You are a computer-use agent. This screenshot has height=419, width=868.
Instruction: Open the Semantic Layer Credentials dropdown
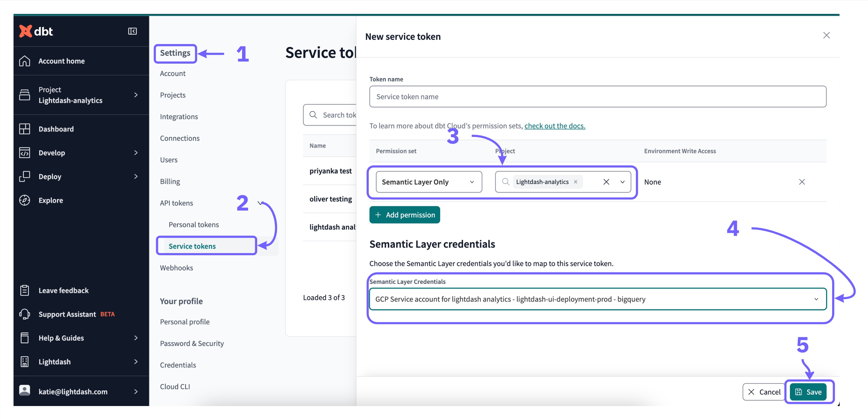pos(598,299)
